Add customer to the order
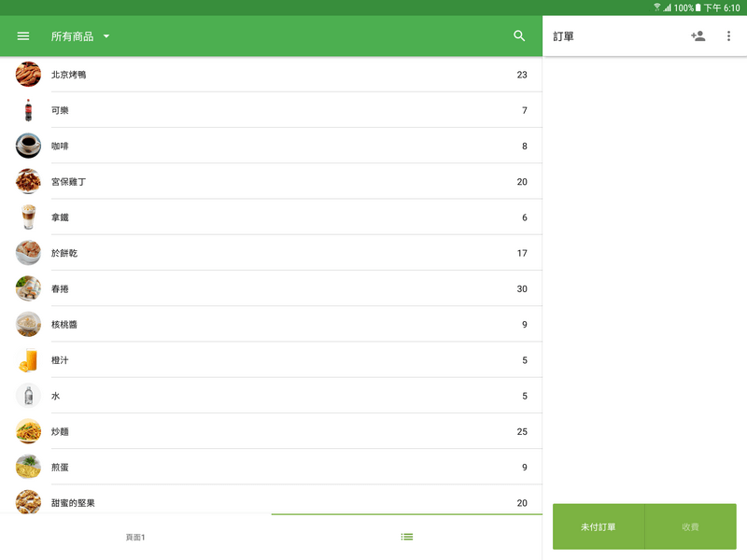Screen dimensions: 747x560 pos(698,36)
